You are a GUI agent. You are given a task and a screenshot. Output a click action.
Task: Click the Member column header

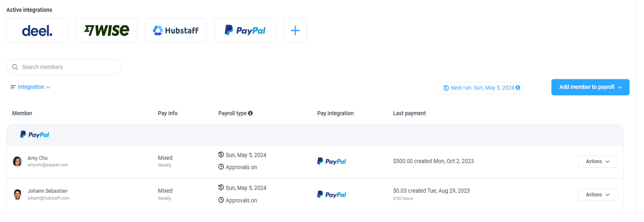point(22,113)
